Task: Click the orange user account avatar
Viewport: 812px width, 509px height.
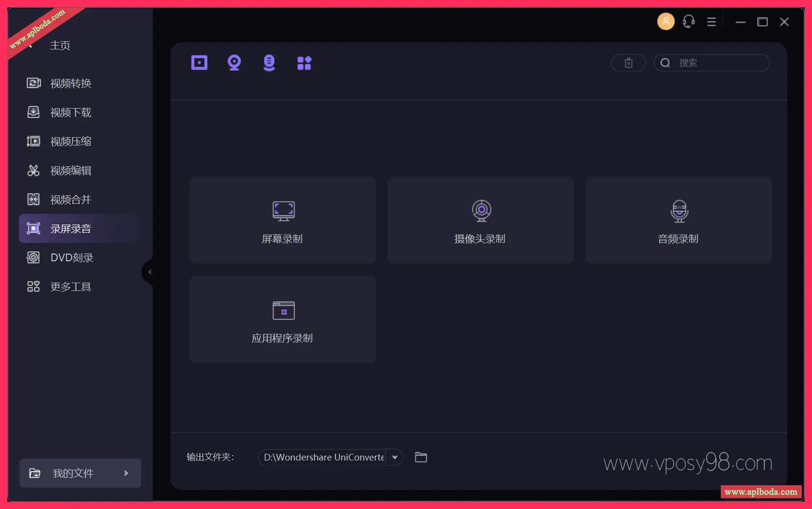Action: 666,22
